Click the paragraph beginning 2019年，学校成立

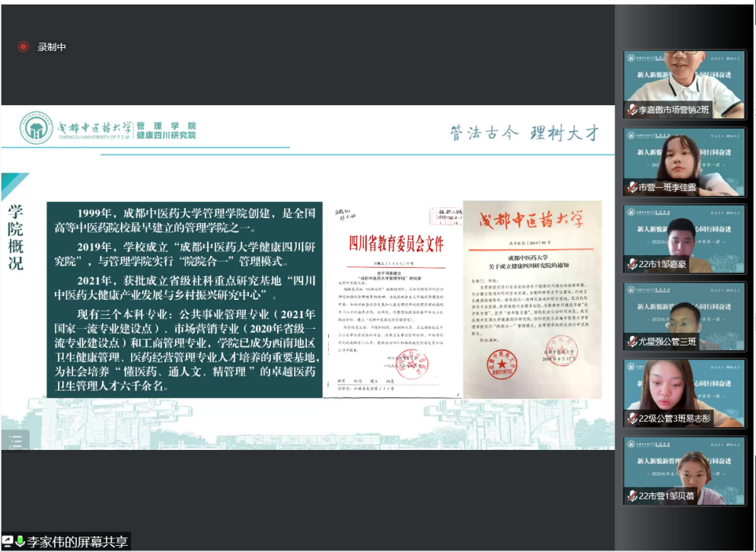[185, 254]
